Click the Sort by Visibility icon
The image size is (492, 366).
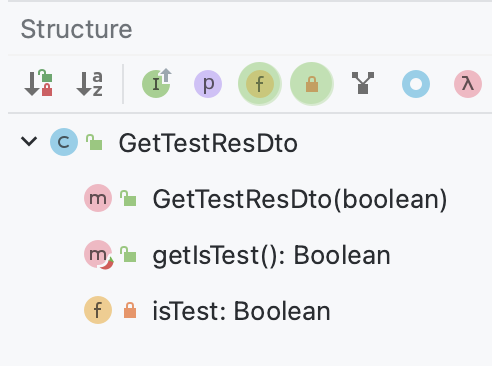tap(39, 83)
